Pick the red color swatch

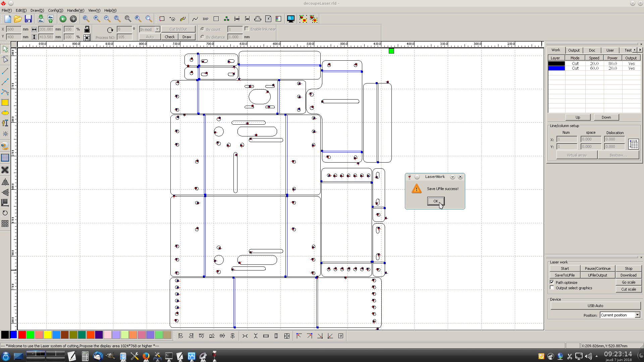(22, 335)
